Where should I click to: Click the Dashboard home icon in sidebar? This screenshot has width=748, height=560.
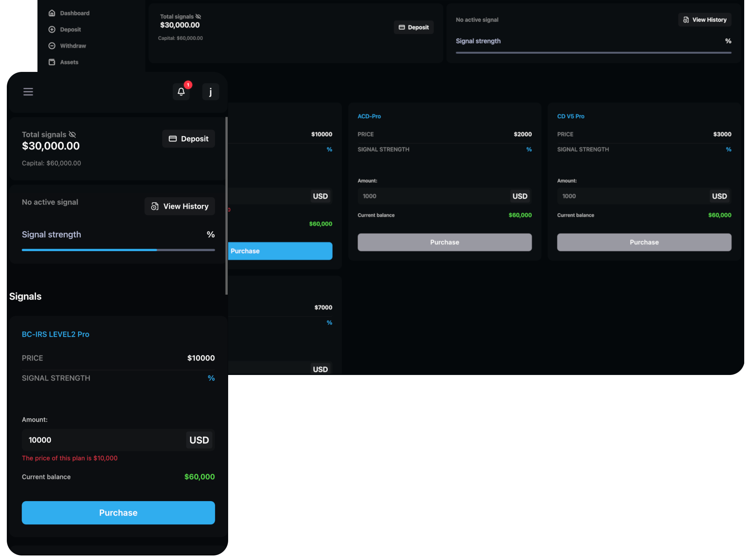coord(52,13)
